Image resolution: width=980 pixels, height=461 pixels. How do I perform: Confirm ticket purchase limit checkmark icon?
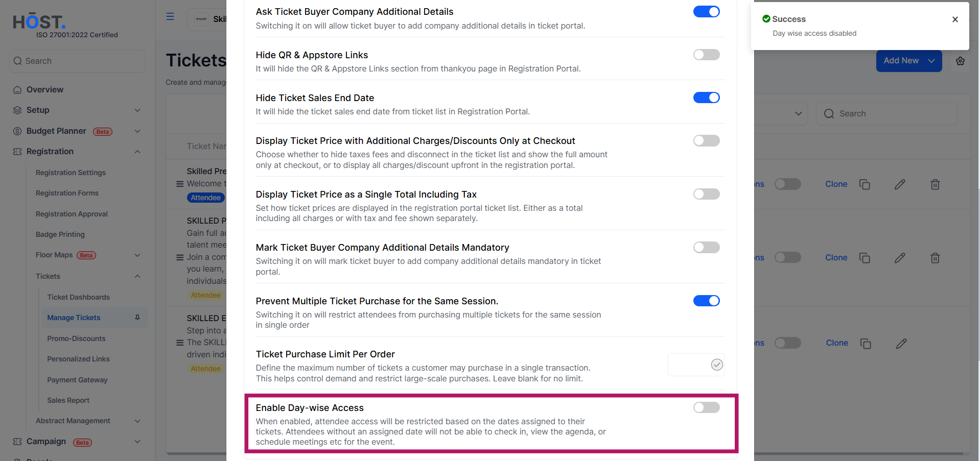click(717, 365)
